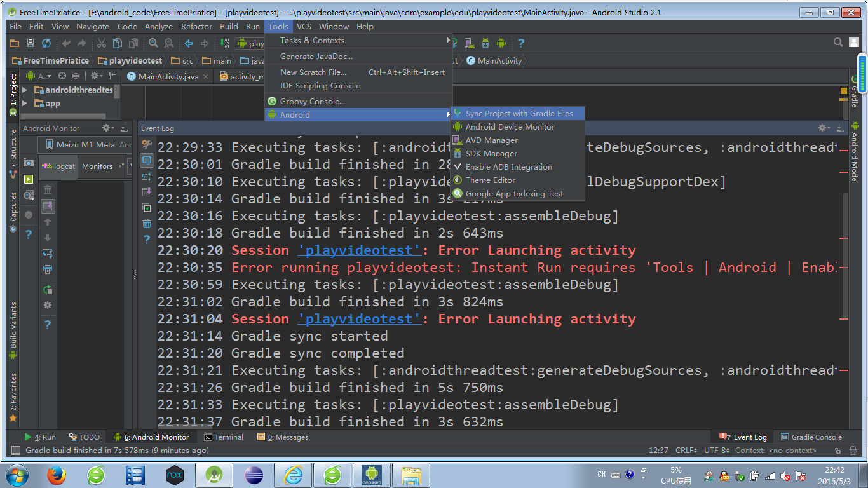Toggle logcat soft-wrap icon
868x488 pixels.
coord(48,254)
